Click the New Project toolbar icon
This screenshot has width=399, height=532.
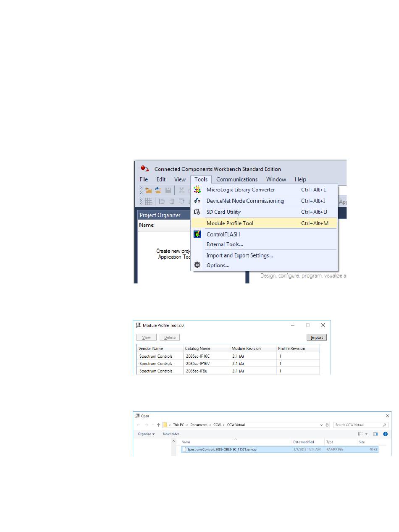[x=148, y=190]
